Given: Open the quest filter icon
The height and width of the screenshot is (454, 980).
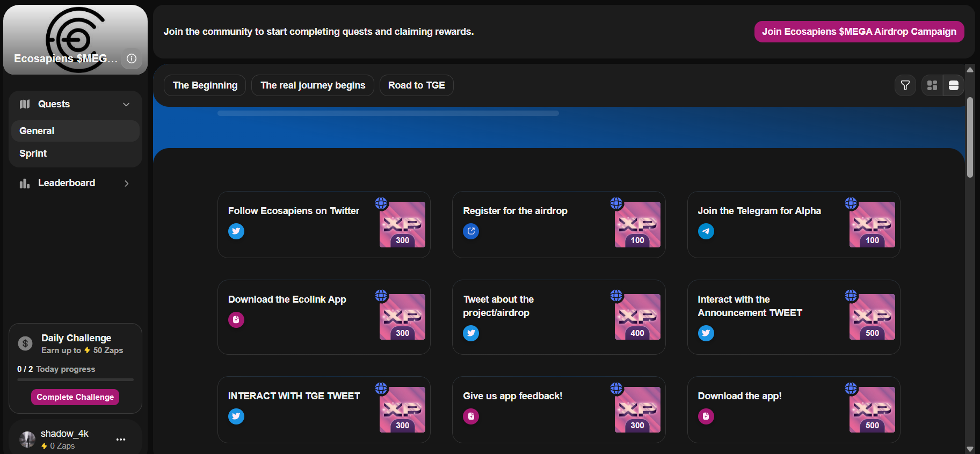Looking at the screenshot, I should click(x=905, y=85).
